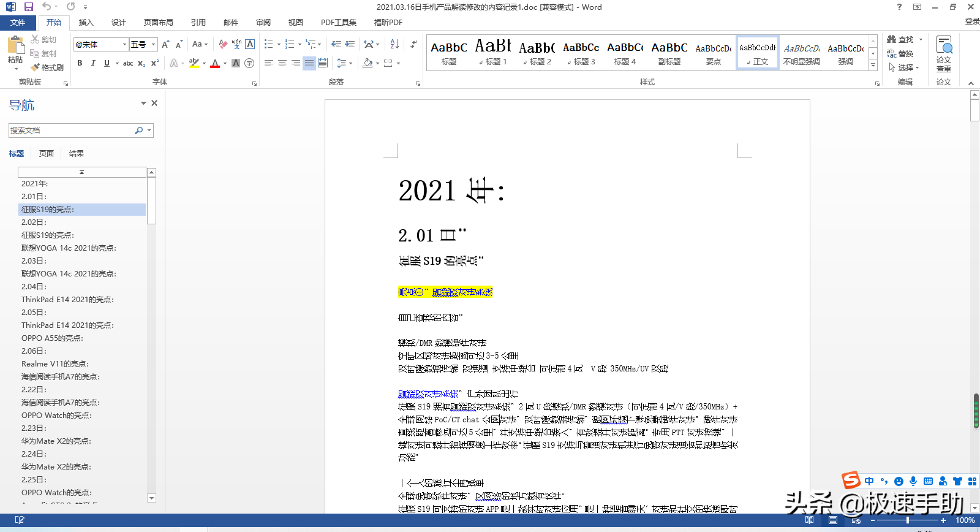Switch the navigation pane to the 页面 tab
Viewport: 980px width, 532px height.
pyautogui.click(x=47, y=154)
